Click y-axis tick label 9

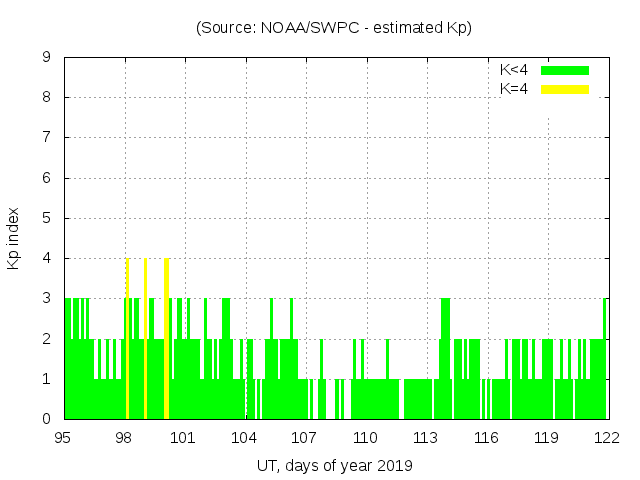pyautogui.click(x=46, y=57)
